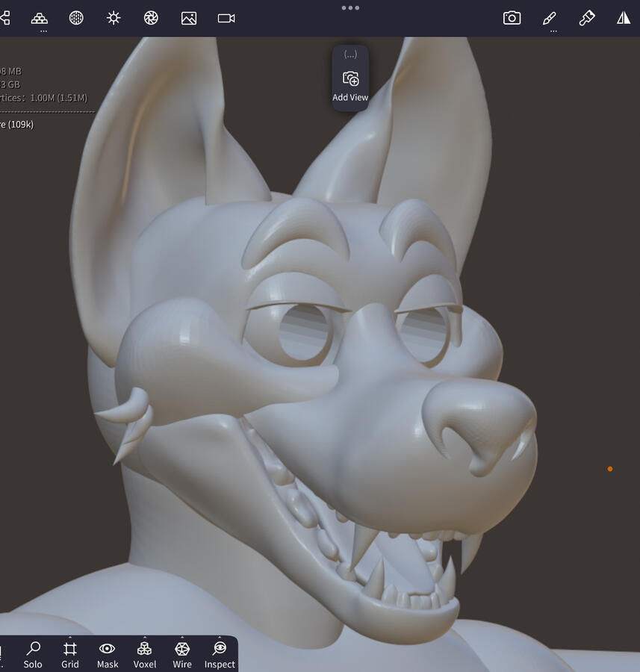Click the (...) label above Add View
Viewport: 640px width, 672px height.
(350, 55)
